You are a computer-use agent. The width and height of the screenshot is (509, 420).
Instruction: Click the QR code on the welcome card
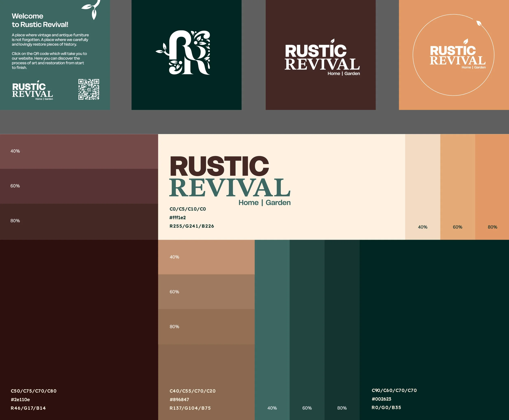(89, 89)
